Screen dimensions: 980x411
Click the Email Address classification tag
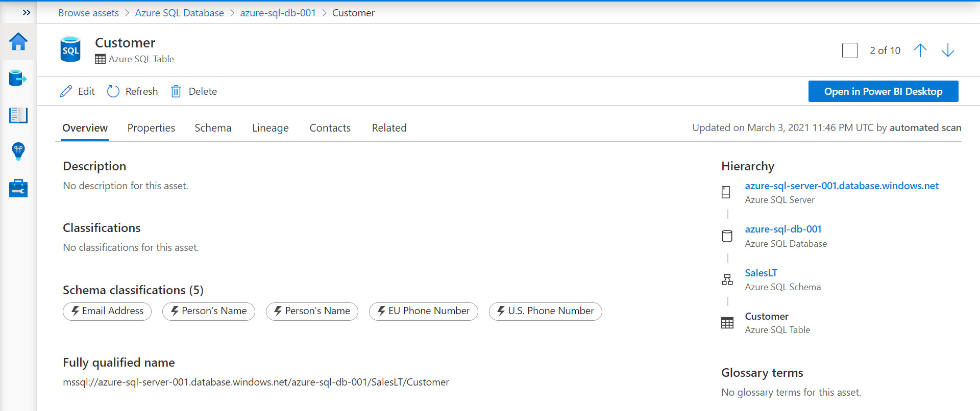(107, 311)
